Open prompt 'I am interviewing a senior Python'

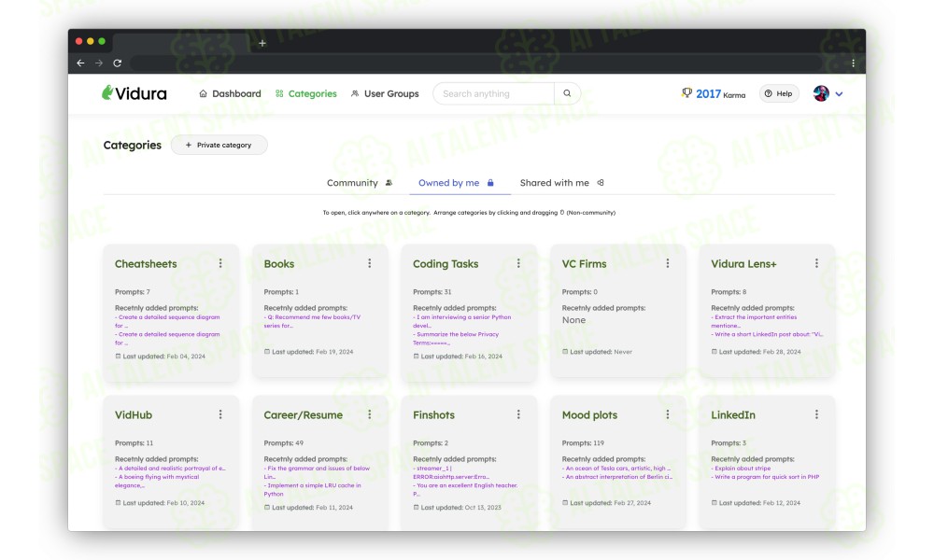coord(461,321)
